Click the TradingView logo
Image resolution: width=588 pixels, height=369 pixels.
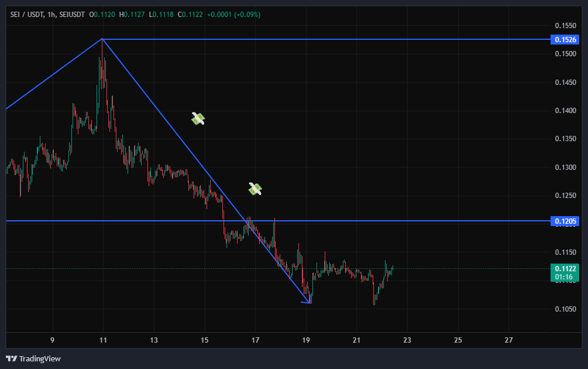point(33,358)
